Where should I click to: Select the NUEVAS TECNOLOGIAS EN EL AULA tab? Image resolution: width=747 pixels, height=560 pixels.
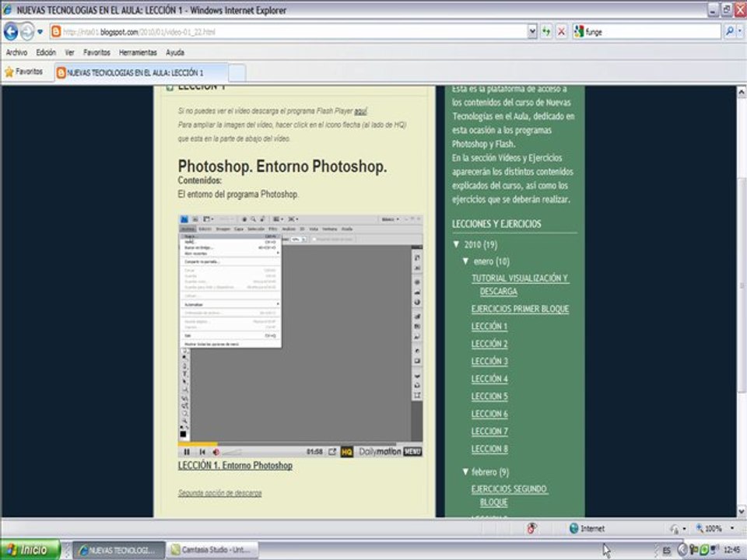tap(141, 73)
